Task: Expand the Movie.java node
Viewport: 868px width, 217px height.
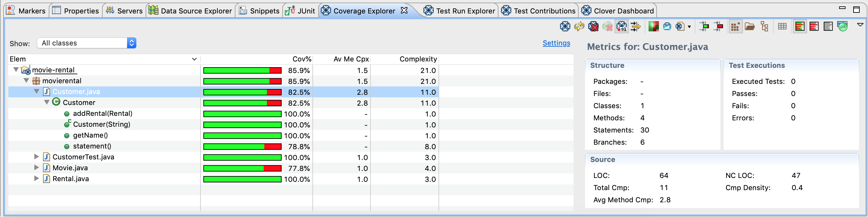Action: coord(37,167)
